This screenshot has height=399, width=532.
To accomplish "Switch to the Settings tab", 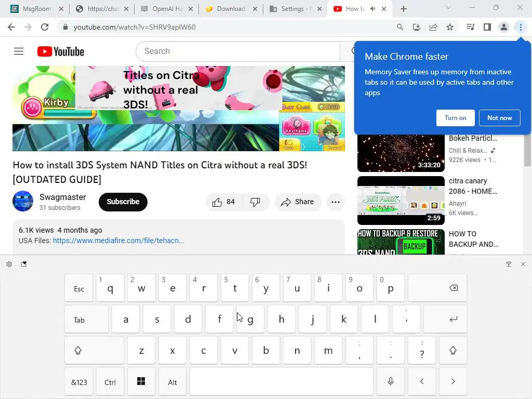I will [295, 9].
